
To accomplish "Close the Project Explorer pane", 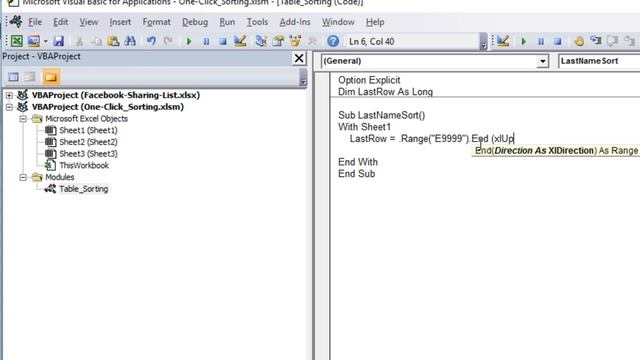I will click(299, 58).
